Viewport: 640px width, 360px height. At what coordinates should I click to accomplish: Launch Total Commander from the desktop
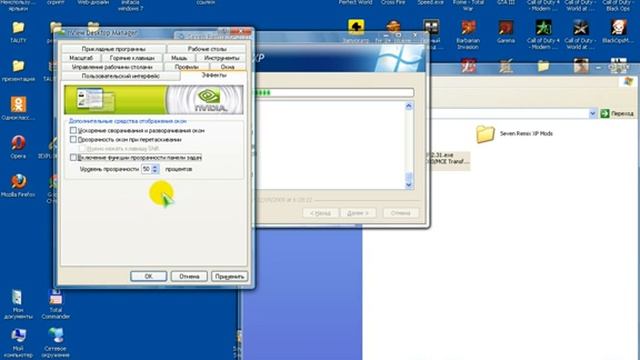click(x=56, y=304)
